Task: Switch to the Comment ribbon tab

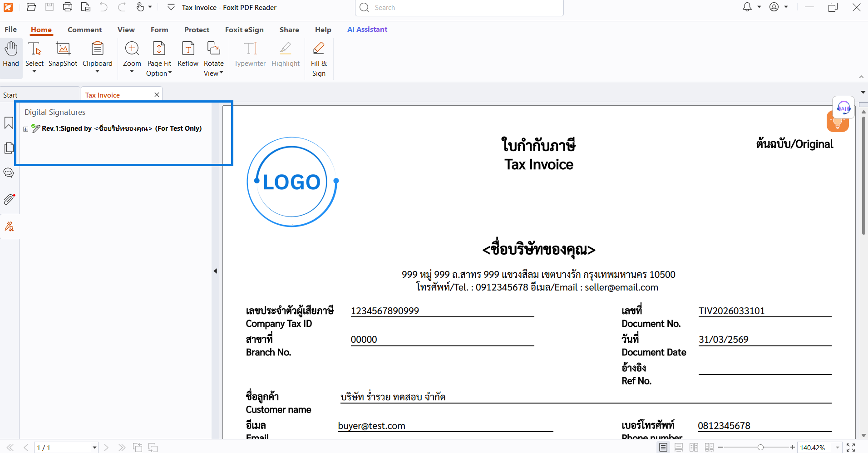Action: pos(84,30)
